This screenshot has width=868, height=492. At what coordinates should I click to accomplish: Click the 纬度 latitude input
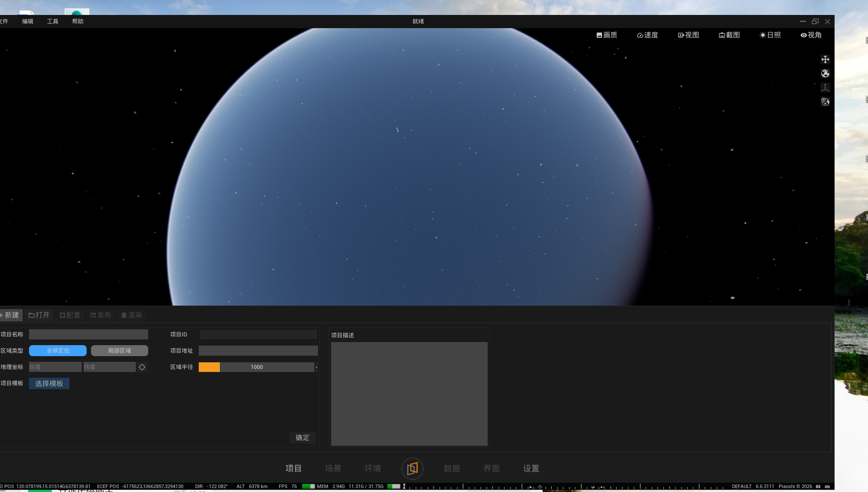tap(109, 367)
